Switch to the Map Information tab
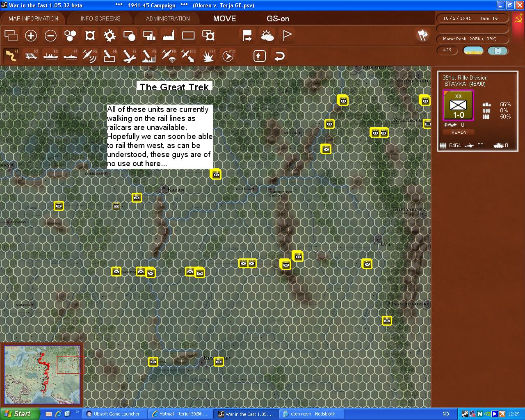 [x=33, y=18]
